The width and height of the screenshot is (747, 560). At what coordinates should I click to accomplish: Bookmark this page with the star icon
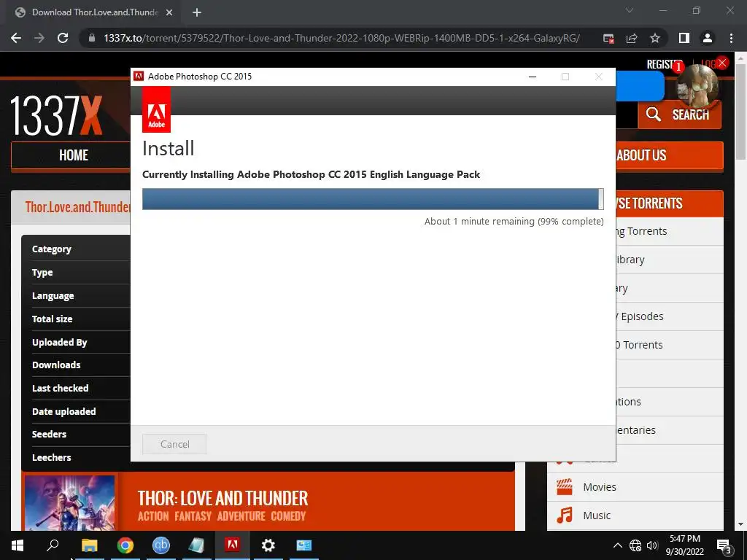pyautogui.click(x=655, y=38)
